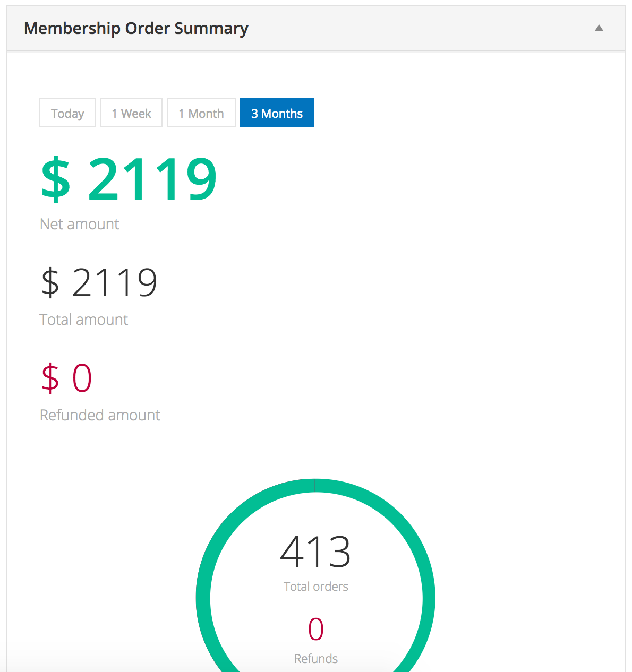Click the right arc of green donut ring
The width and height of the screenshot is (632, 672).
[428, 598]
